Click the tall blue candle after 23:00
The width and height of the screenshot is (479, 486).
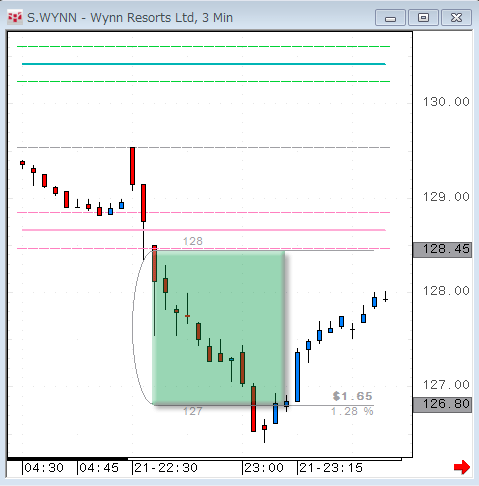[x=297, y=377]
